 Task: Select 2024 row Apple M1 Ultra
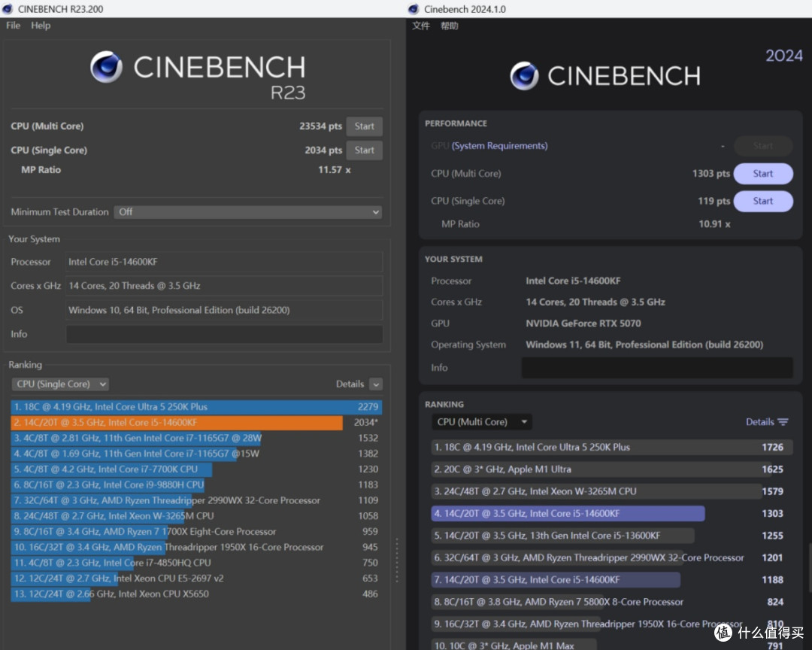tap(611, 469)
